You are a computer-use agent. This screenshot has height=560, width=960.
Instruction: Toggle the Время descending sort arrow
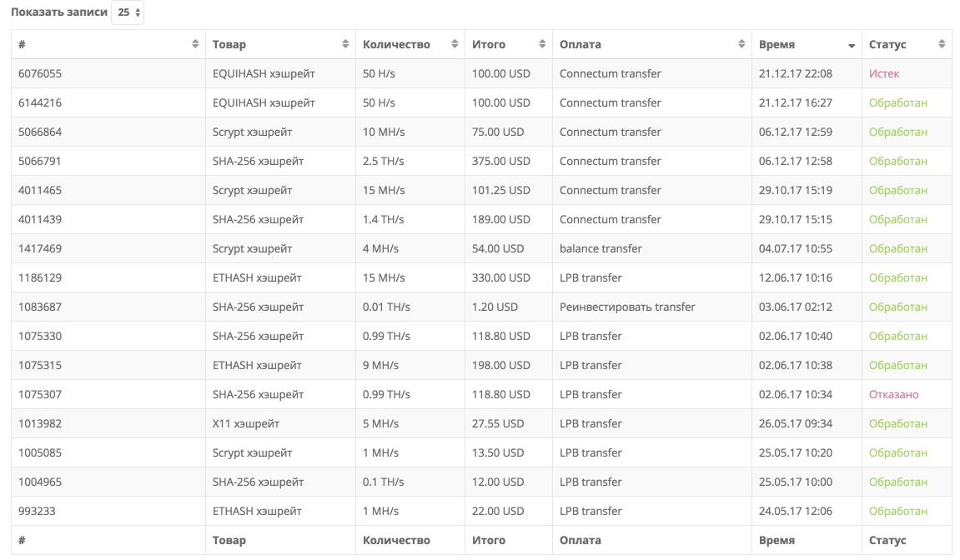pos(852,45)
